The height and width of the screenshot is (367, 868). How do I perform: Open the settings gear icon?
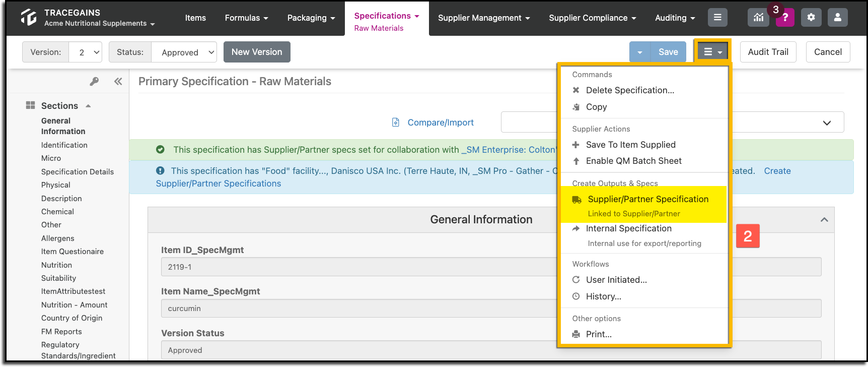811,18
